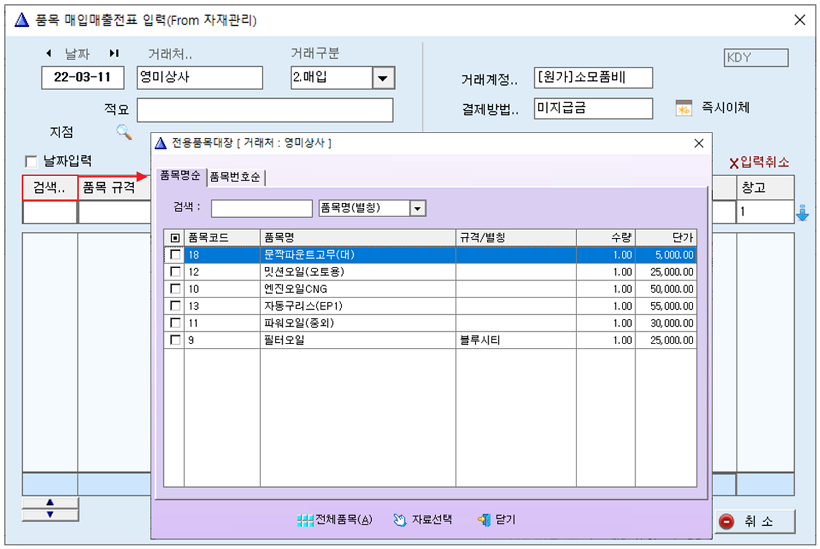Click the 입력취소 label
Screen dimensions: 820x549
[x=765, y=162]
